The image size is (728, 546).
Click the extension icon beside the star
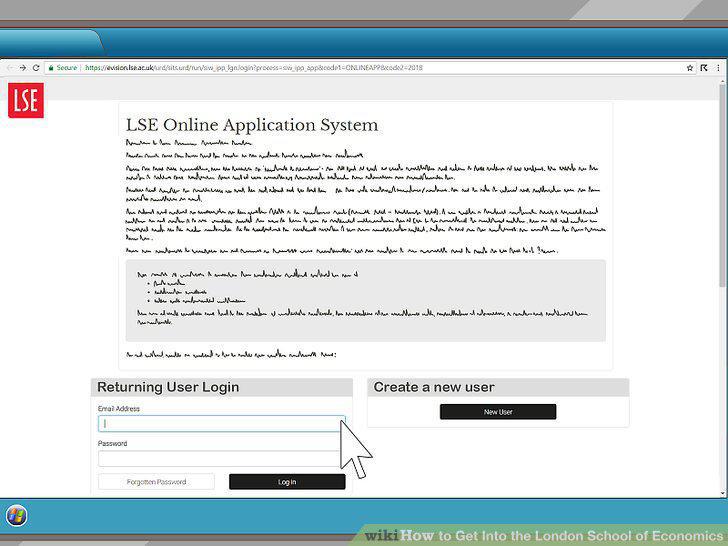[704, 68]
